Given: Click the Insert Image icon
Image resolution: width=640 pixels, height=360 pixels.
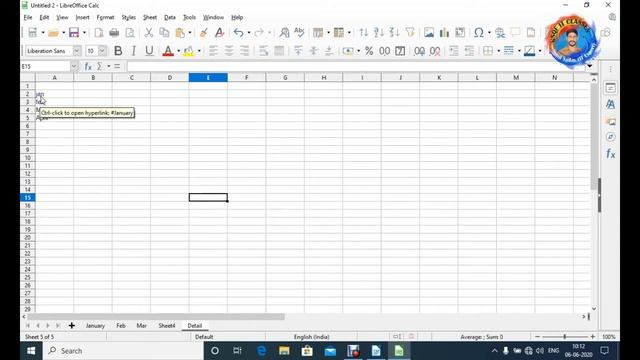Looking at the screenshot, I should pyautogui.click(x=429, y=33).
